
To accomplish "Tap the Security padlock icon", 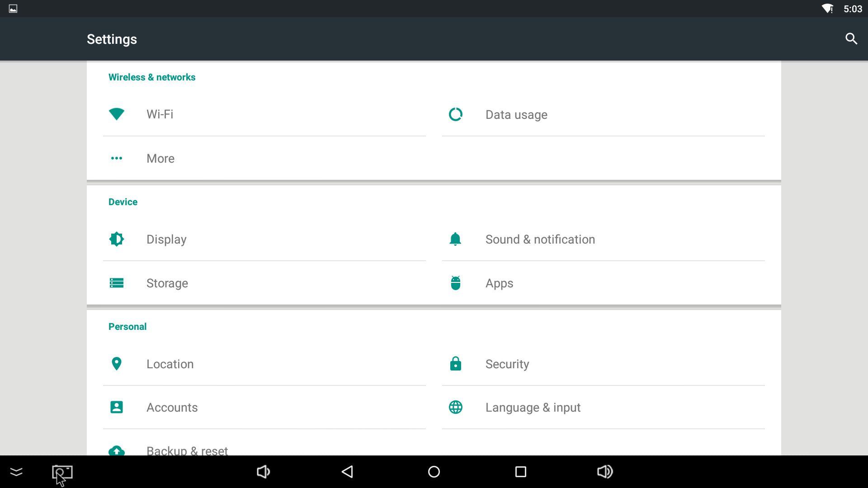I will coord(455,364).
